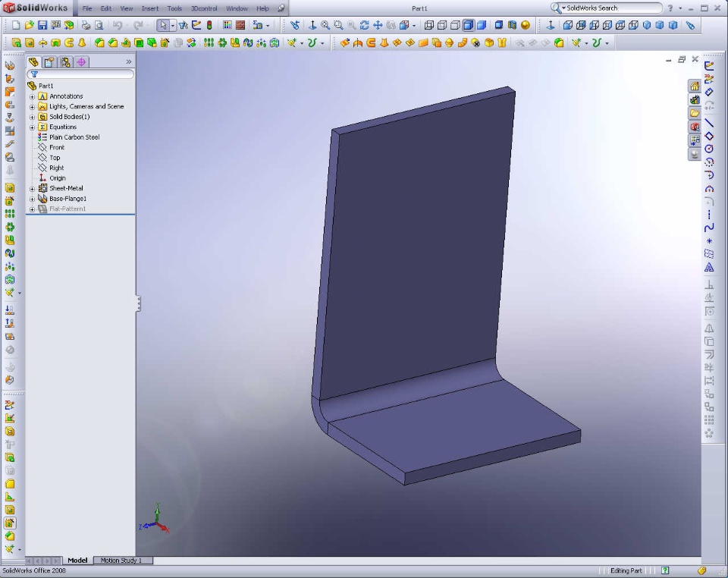Open the Window menu
This screenshot has height=578, width=728.
pyautogui.click(x=237, y=8)
